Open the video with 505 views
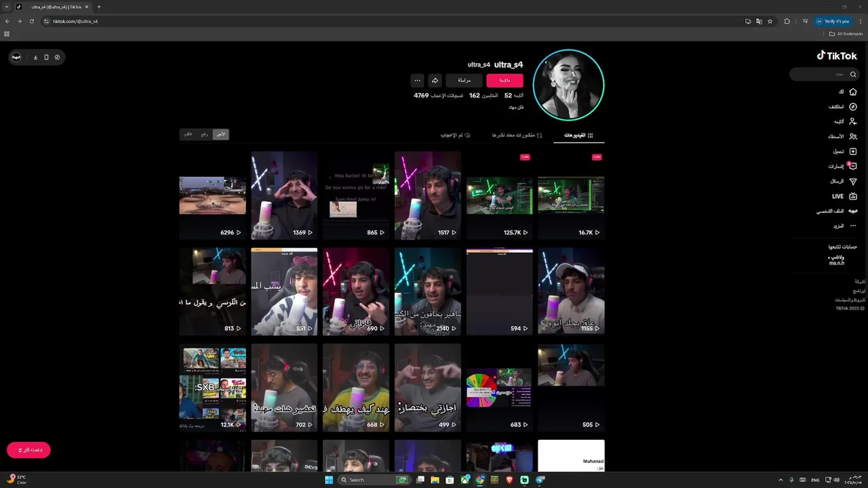The image size is (868, 488). coord(571,388)
